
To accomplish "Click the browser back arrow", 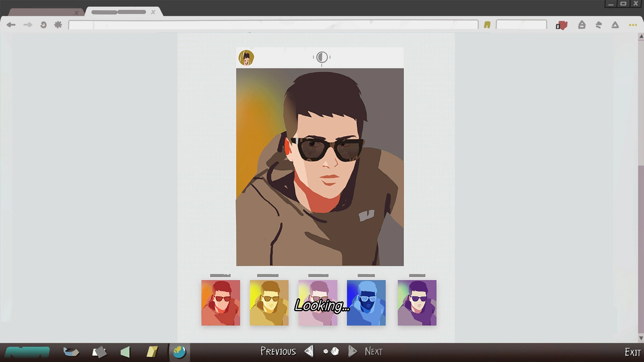I will click(x=11, y=25).
